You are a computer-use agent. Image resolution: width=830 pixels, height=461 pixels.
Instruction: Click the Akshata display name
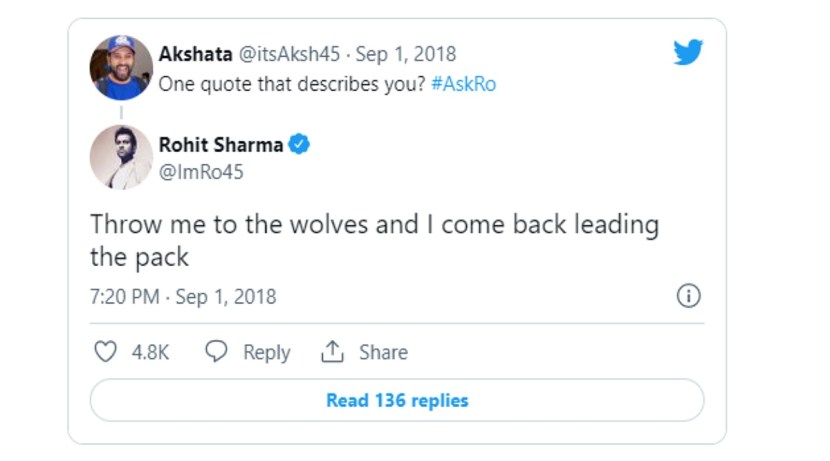click(x=195, y=54)
